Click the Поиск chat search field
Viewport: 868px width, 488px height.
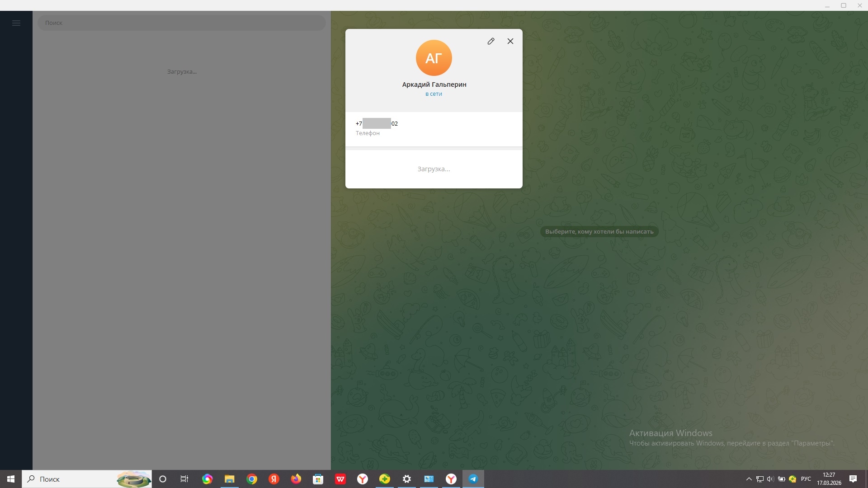click(x=181, y=23)
